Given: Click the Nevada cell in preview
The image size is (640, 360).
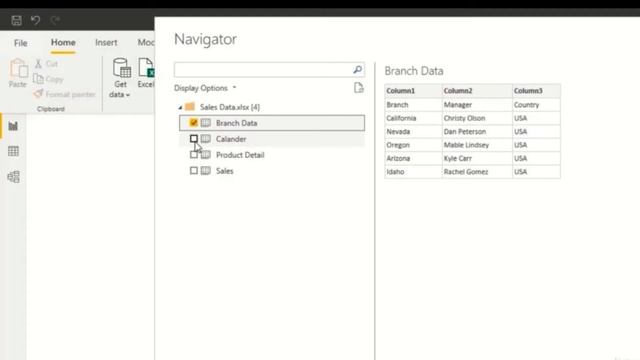Looking at the screenshot, I should (x=413, y=131).
